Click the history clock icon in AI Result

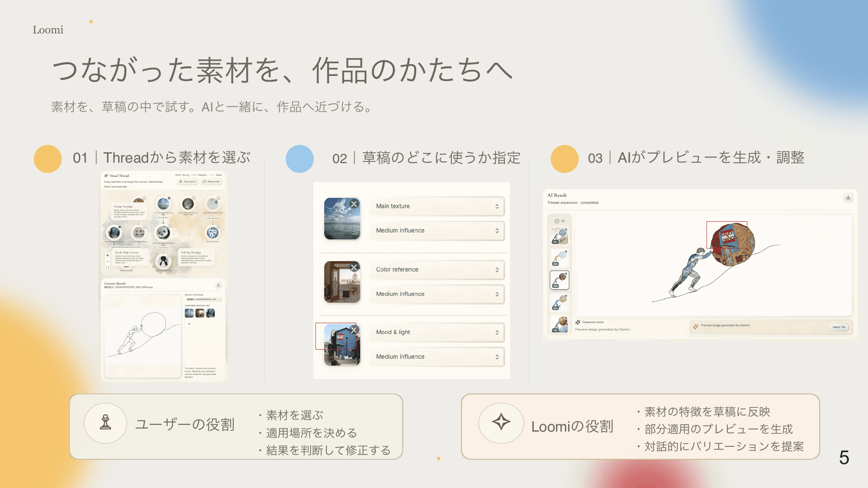pyautogui.click(x=557, y=221)
